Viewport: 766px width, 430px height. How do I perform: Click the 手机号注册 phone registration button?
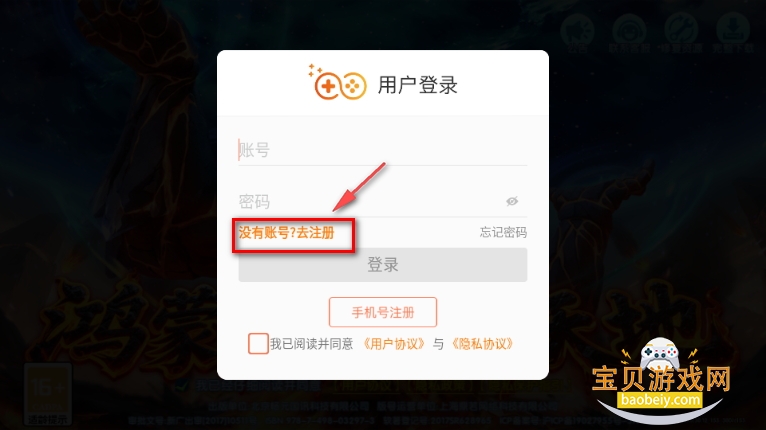point(383,312)
